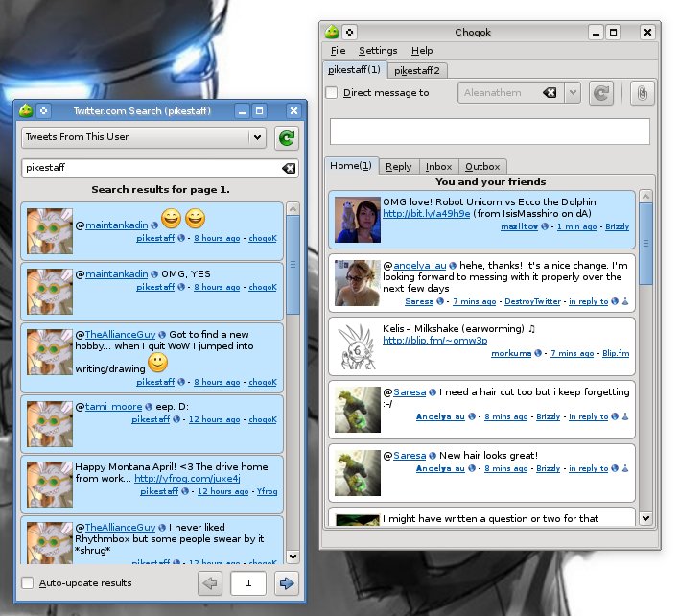Open @maintankadin profile in smiley tweet
This screenshot has width=679, height=616.
coord(116,225)
